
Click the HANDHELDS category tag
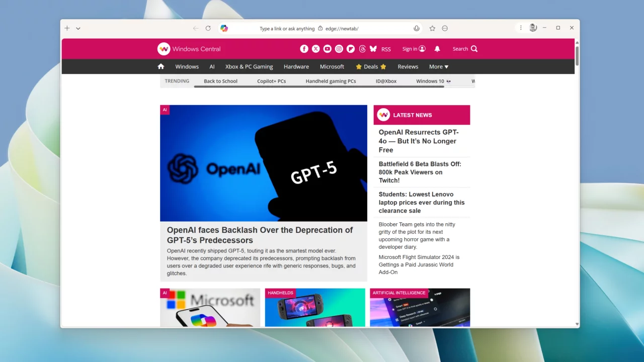[x=280, y=293]
